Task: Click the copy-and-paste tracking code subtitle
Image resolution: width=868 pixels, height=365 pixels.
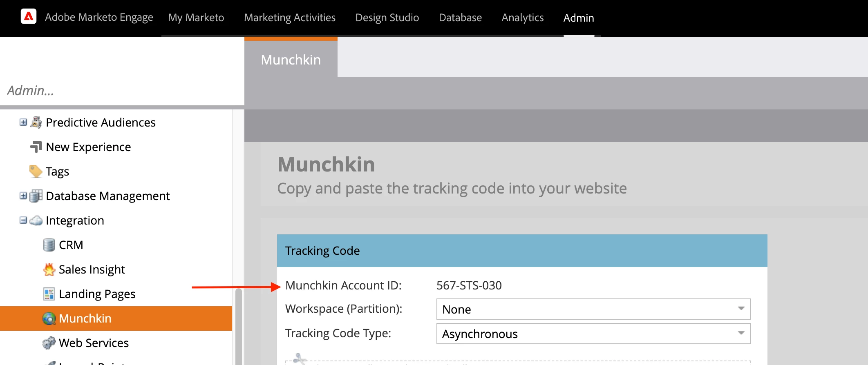Action: click(452, 188)
